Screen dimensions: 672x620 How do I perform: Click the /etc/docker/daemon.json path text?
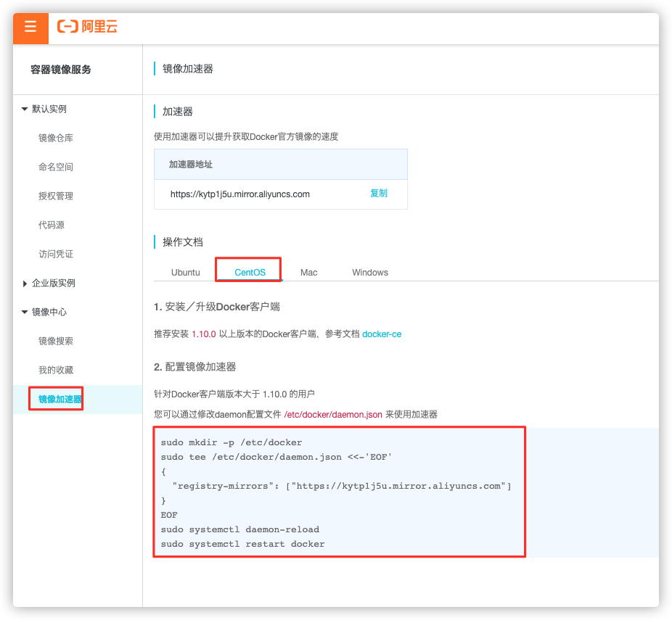pyautogui.click(x=333, y=415)
